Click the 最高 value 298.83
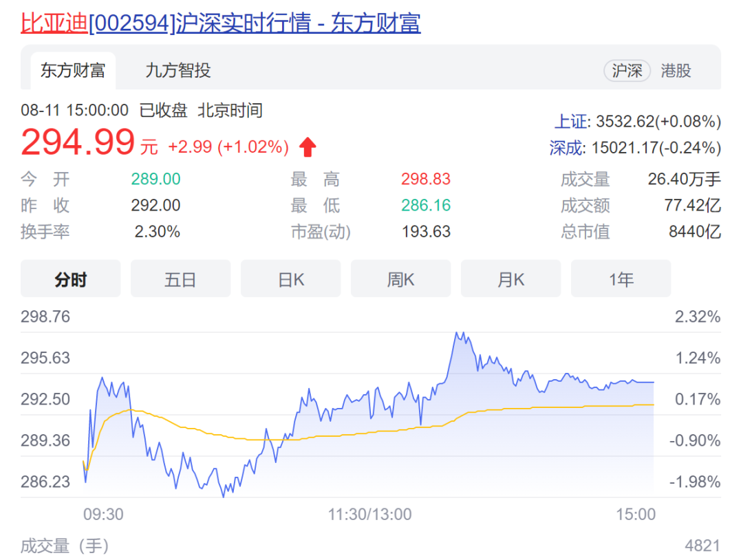743x560 pixels. click(426, 179)
